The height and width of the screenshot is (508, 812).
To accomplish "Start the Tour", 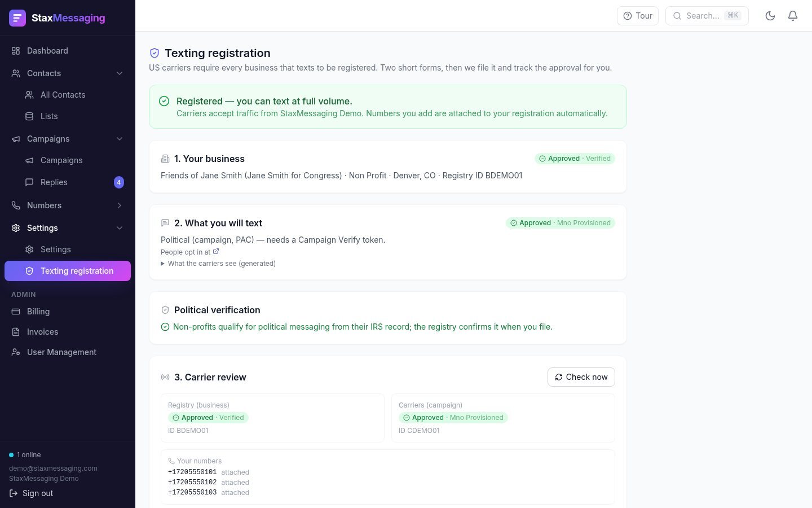I will pyautogui.click(x=638, y=16).
